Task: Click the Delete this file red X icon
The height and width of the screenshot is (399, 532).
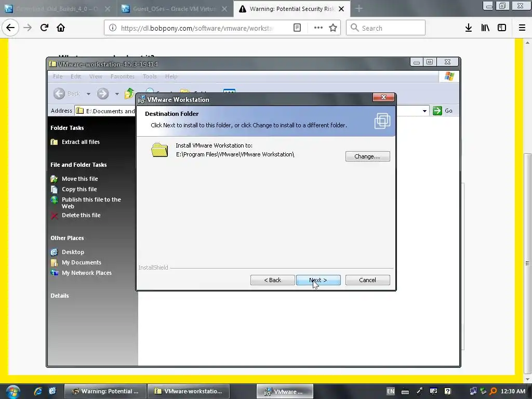Action: point(54,216)
